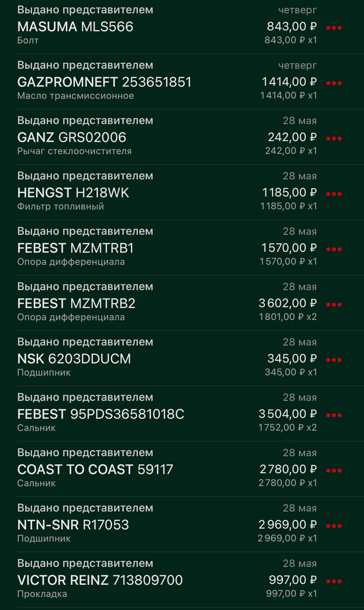Image resolution: width=364 pixels, height=610 pixels.
Task: Open the NTN-SNR R17053 bearing entry
Action: click(73, 525)
